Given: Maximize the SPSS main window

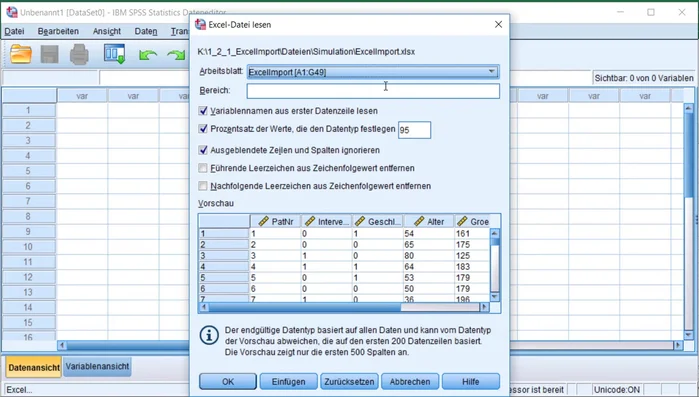Looking at the screenshot, I should click(x=651, y=12).
